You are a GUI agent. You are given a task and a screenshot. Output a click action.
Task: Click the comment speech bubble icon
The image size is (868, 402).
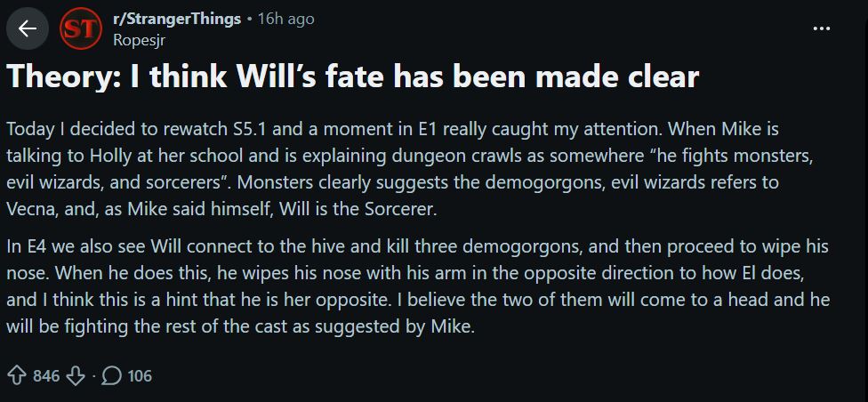point(111,375)
